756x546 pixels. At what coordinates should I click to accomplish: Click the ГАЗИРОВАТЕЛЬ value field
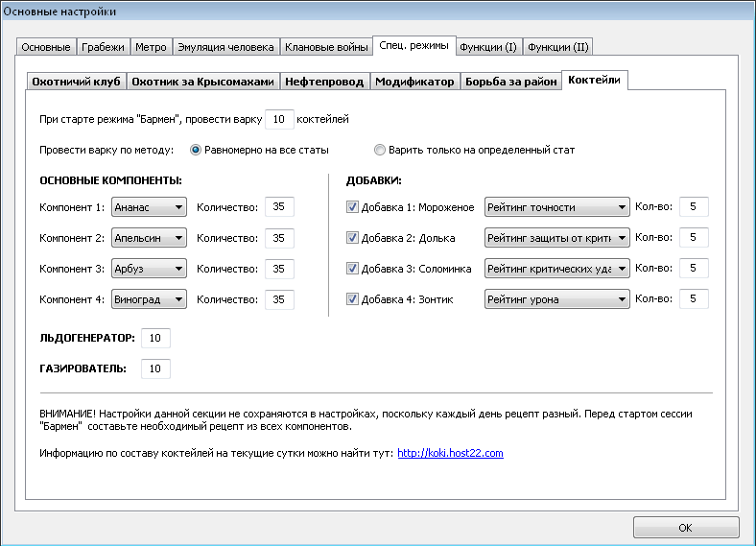point(155,368)
